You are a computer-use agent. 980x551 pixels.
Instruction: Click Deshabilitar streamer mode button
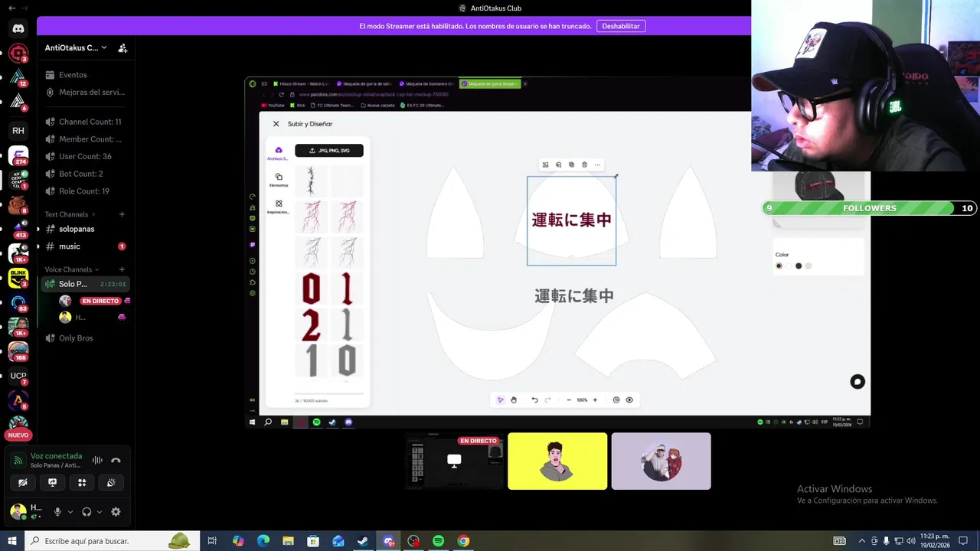click(x=621, y=26)
